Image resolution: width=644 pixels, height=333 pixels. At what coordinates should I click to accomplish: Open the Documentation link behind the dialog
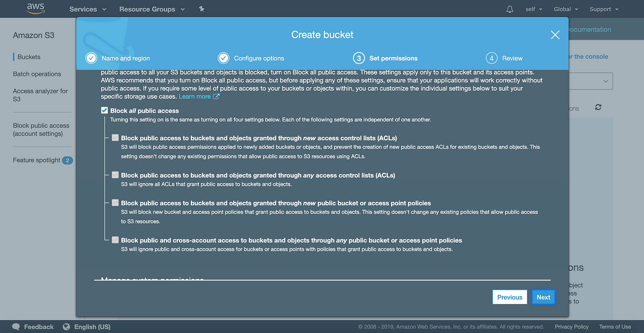click(x=590, y=29)
